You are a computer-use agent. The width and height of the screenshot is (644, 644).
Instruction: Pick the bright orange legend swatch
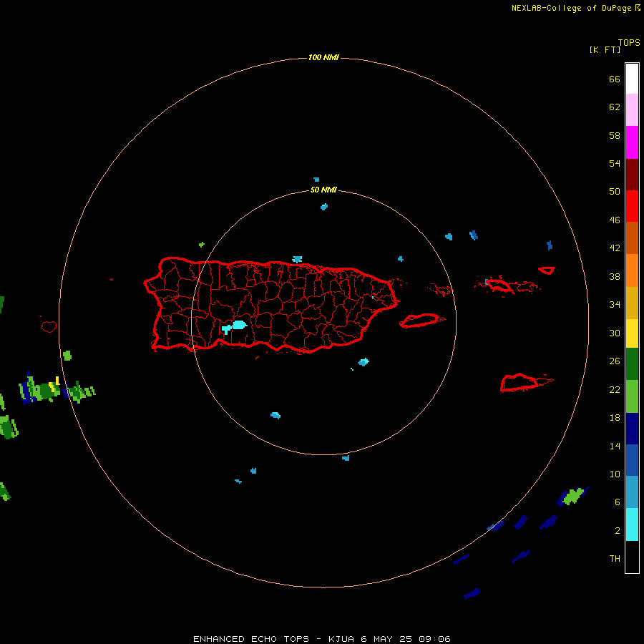[632, 270]
